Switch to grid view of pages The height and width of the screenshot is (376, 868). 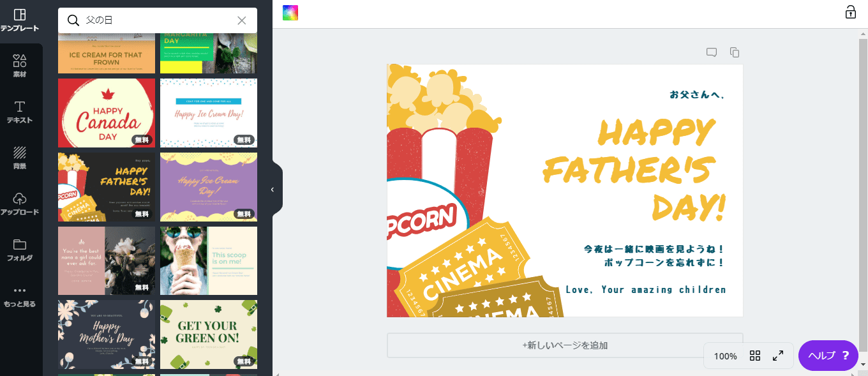(x=755, y=356)
